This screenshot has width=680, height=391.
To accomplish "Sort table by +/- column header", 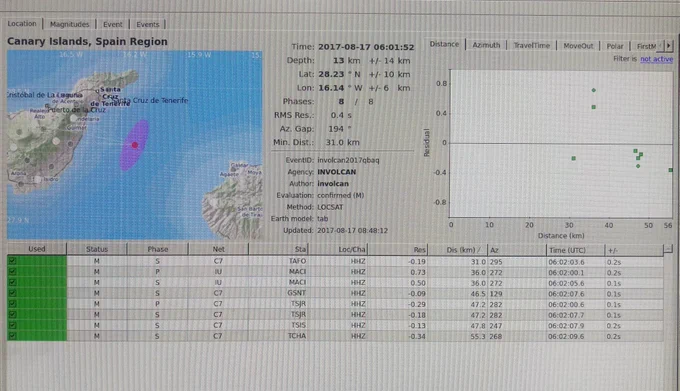I will click(x=634, y=250).
